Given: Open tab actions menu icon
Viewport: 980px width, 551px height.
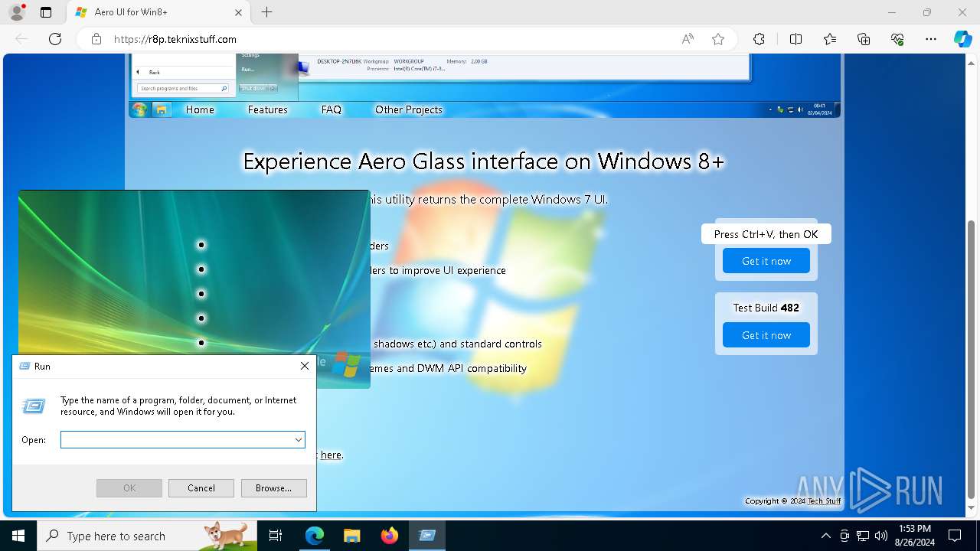Looking at the screenshot, I should tap(46, 12).
